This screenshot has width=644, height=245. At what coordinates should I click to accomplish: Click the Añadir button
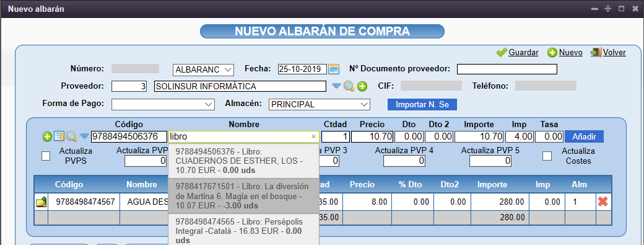(584, 136)
